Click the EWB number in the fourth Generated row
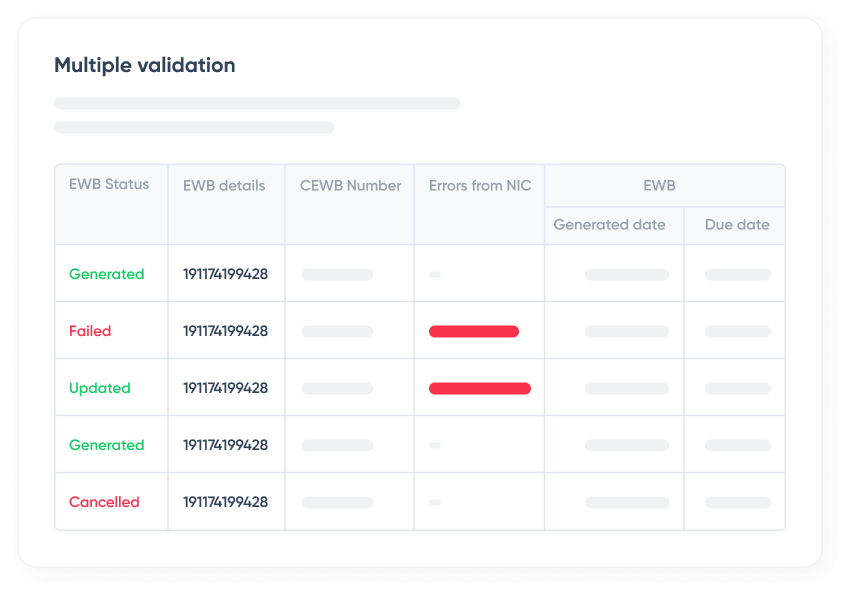Screen dimensions: 850x596 226,445
